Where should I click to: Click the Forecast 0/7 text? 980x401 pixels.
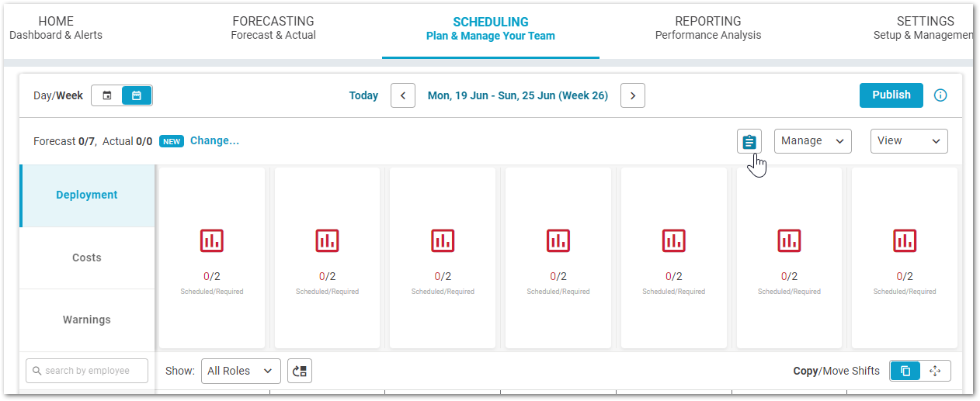64,141
